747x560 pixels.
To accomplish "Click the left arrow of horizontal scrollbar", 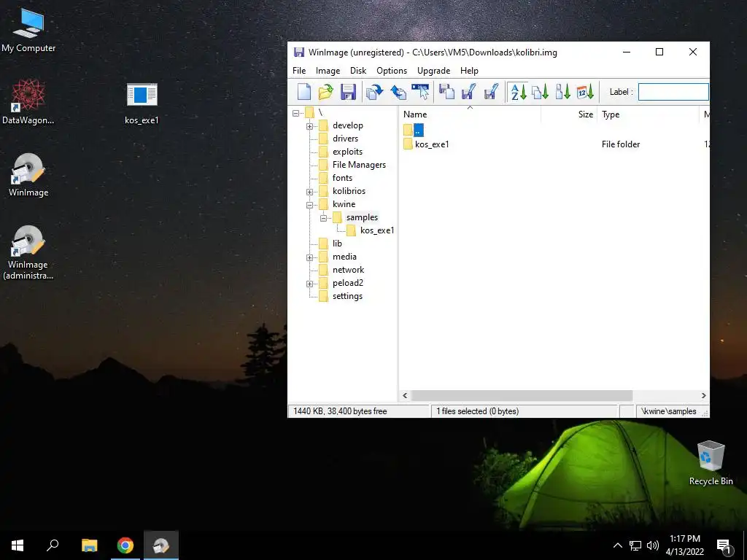I will tap(405, 396).
